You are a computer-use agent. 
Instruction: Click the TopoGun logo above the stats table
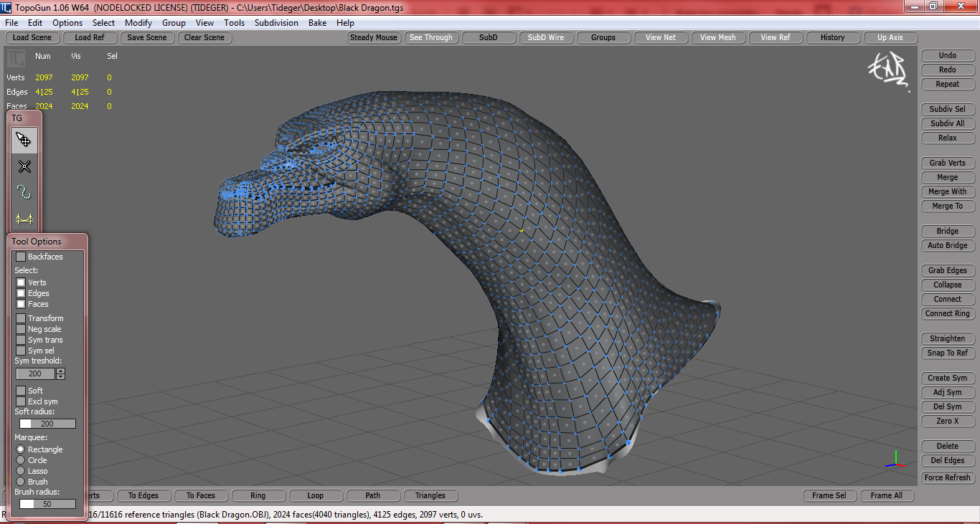tap(16, 58)
